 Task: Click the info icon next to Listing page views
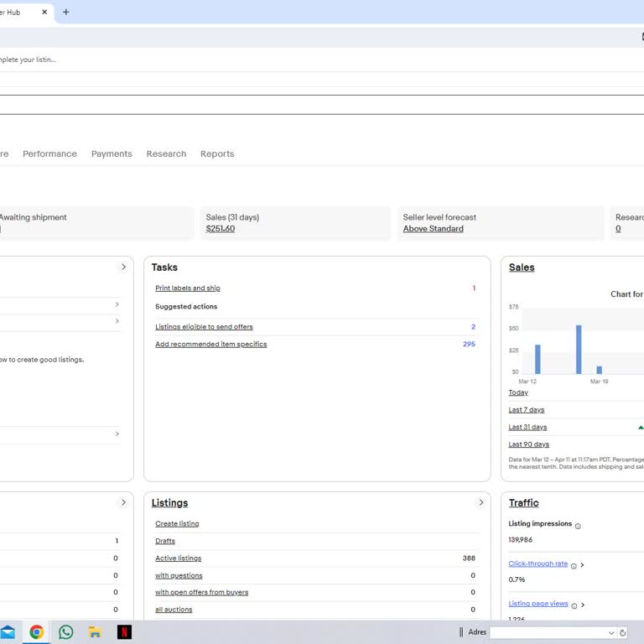[574, 605]
